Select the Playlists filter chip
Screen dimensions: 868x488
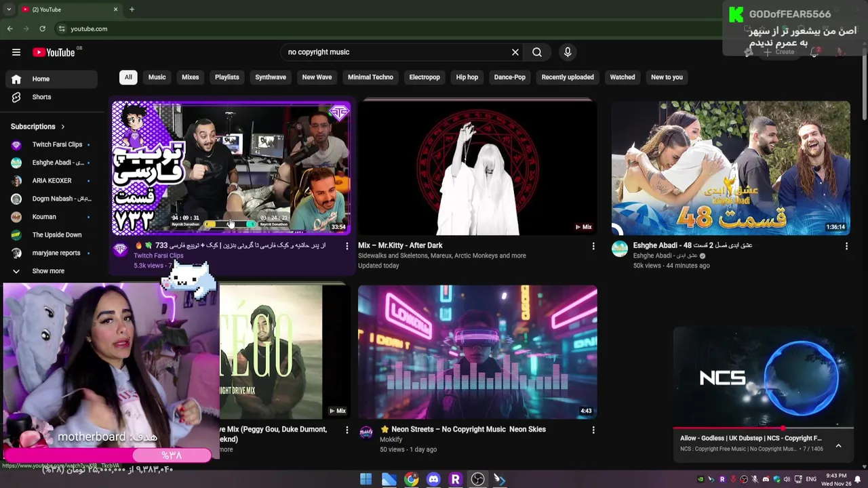click(x=227, y=77)
